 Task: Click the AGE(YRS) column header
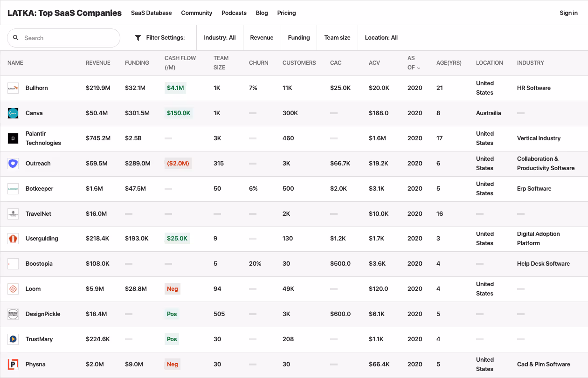[449, 63]
